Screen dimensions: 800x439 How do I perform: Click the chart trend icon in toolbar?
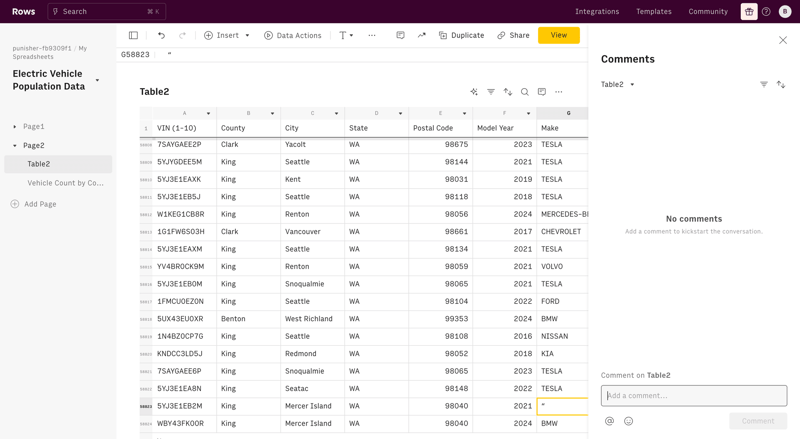coord(421,35)
